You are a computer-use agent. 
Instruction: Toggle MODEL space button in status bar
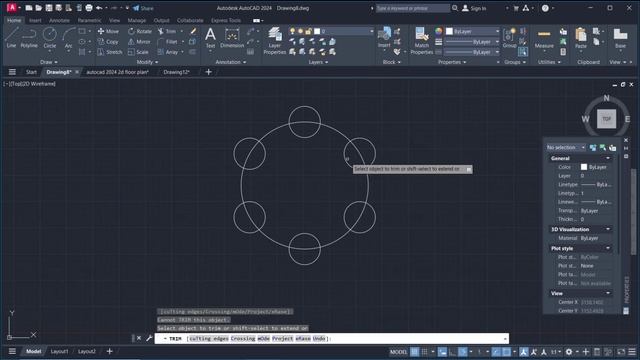tap(398, 351)
